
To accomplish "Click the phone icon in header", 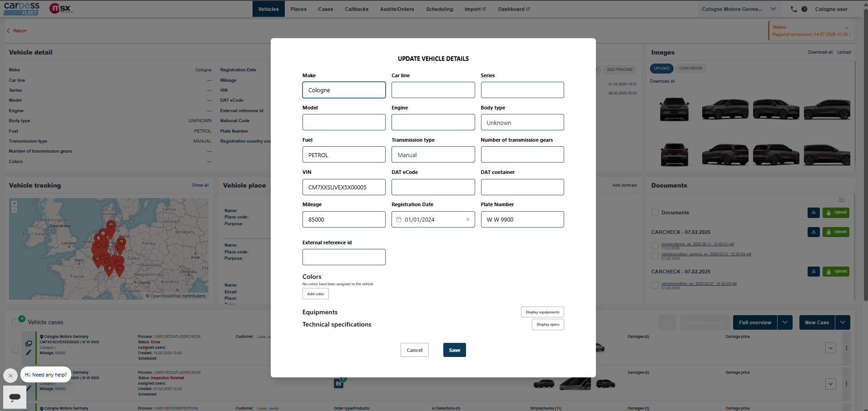I will (794, 9).
